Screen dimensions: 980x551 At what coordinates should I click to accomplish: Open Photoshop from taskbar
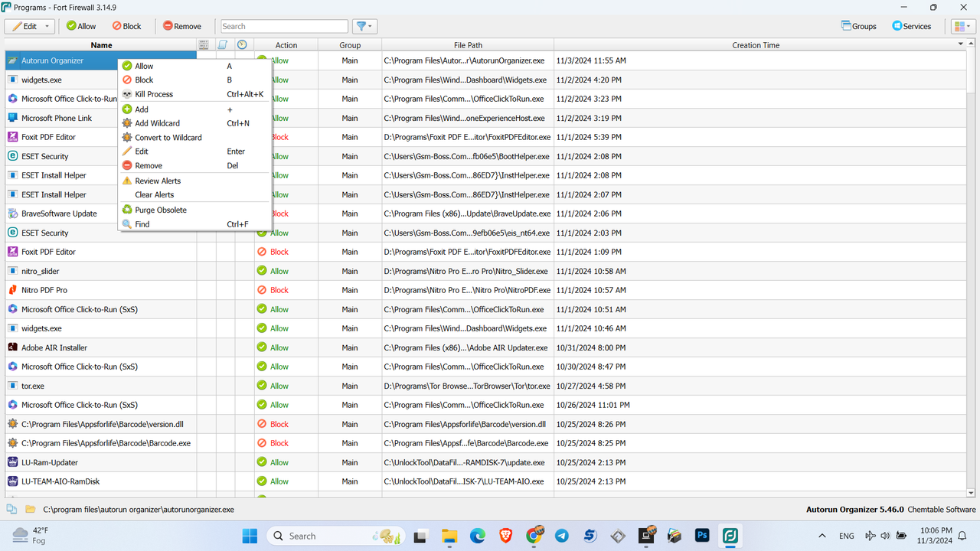(x=702, y=536)
